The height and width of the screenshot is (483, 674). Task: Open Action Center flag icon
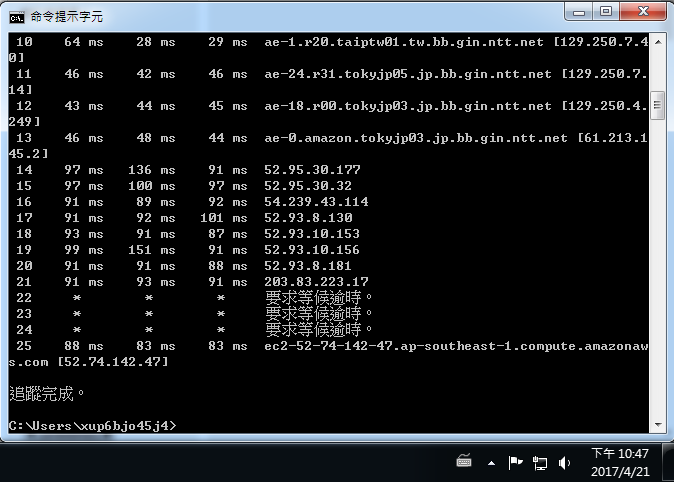tap(515, 463)
